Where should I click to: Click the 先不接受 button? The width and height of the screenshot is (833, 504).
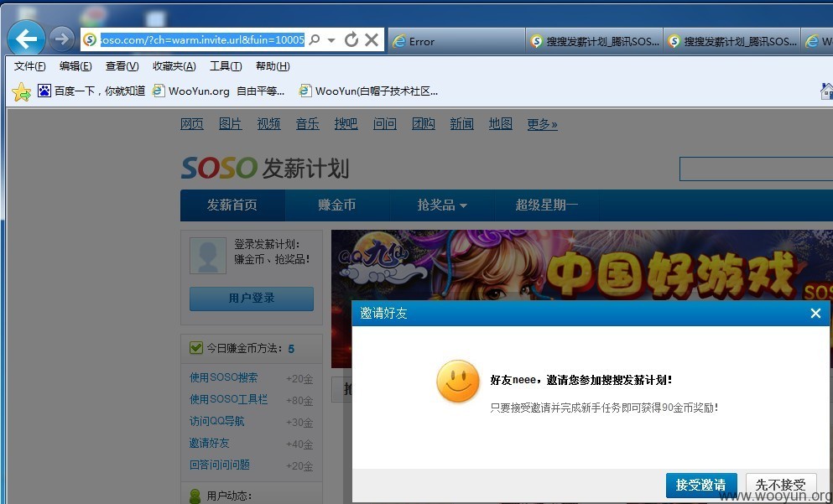pyautogui.click(x=781, y=486)
